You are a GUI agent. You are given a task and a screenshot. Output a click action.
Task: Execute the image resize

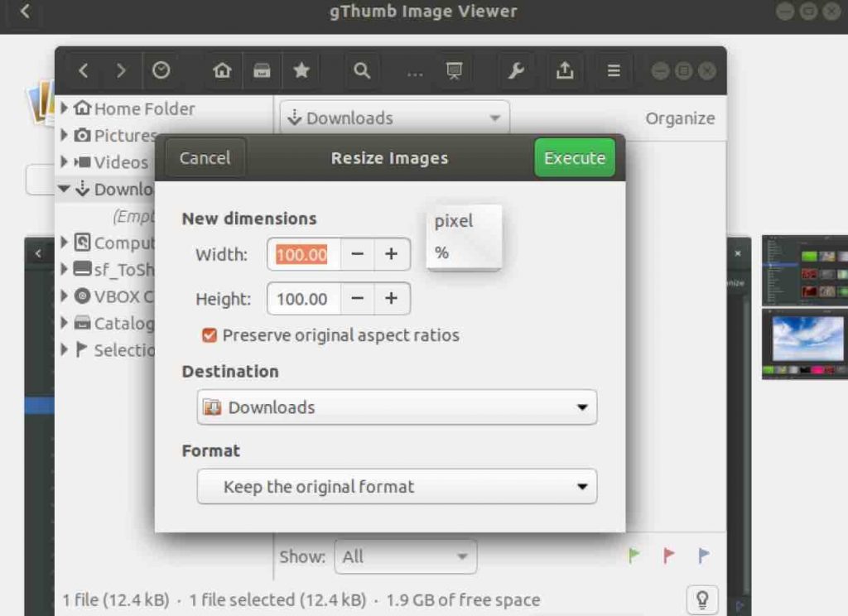[574, 157]
